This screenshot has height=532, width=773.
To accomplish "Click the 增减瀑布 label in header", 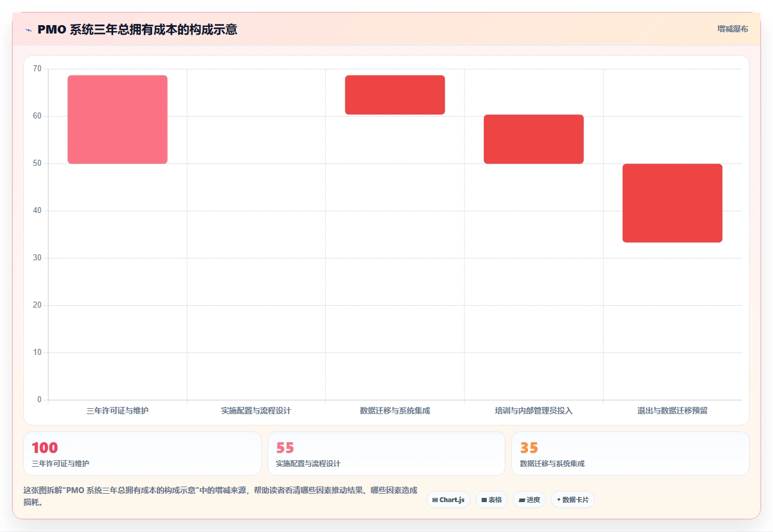I will pos(733,29).
